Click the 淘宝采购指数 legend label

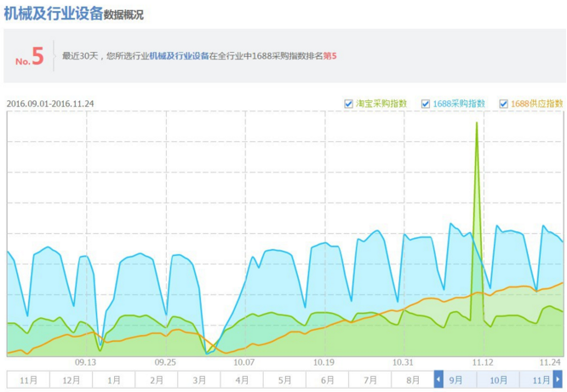pyautogui.click(x=381, y=104)
